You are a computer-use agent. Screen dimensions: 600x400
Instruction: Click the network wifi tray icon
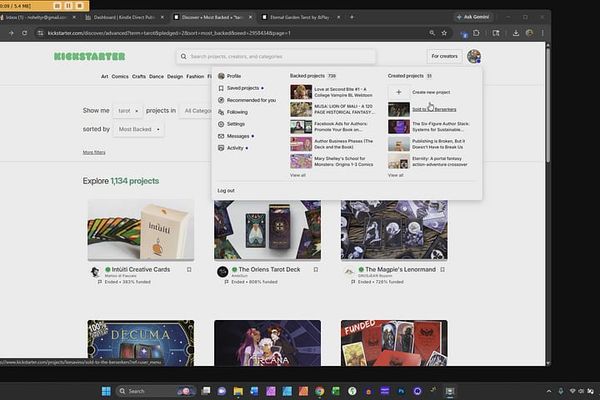572,391
